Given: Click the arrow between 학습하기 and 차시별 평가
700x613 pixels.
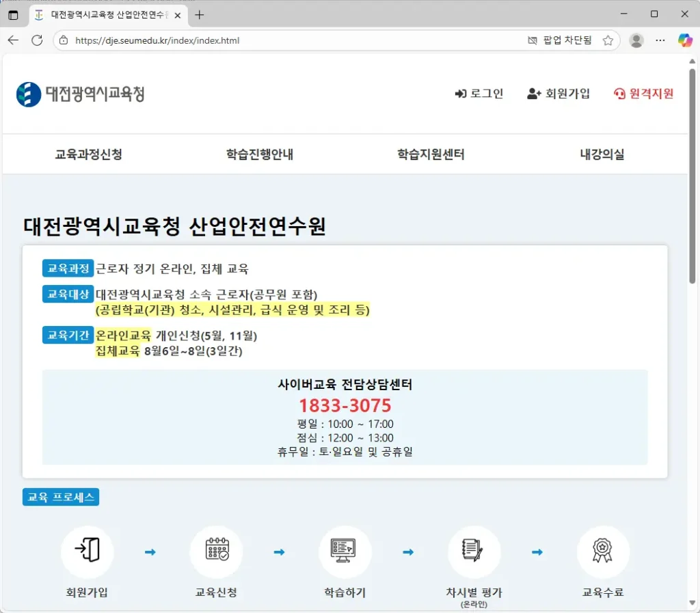Looking at the screenshot, I should (409, 552).
